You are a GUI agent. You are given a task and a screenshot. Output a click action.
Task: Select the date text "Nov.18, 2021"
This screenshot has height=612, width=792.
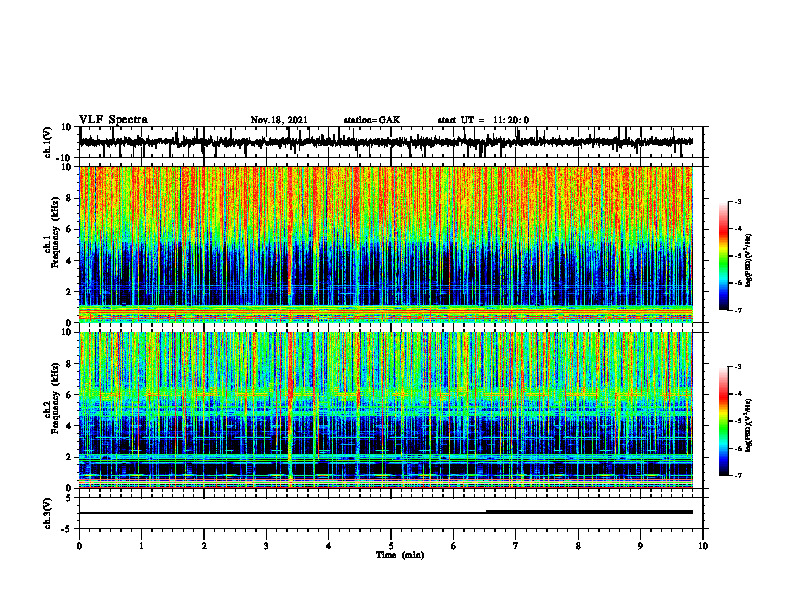[x=279, y=120]
